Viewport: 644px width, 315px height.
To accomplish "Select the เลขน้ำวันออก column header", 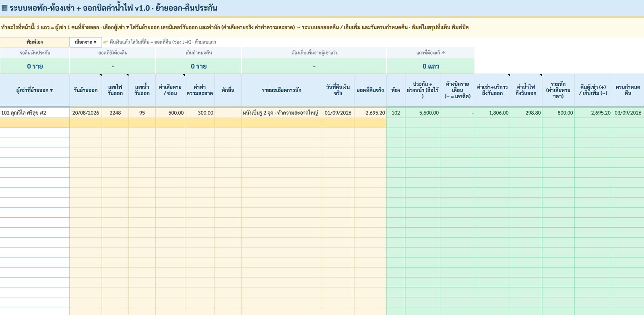I will (142, 91).
